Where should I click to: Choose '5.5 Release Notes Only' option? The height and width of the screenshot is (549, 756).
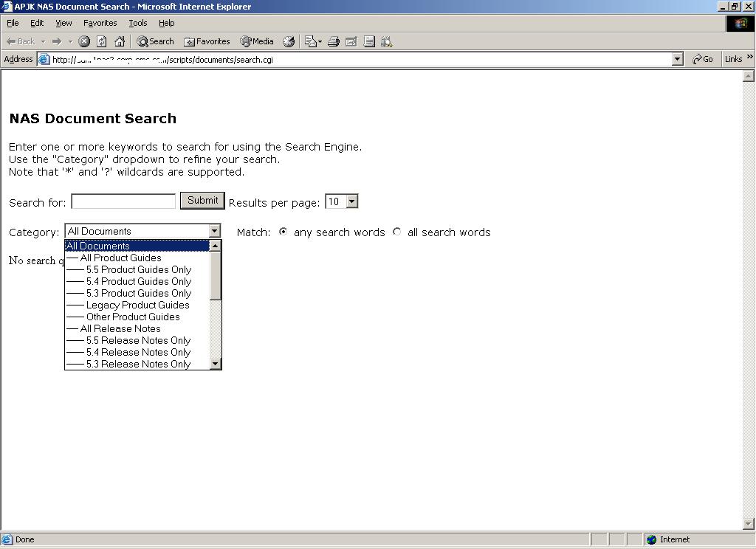(x=137, y=340)
